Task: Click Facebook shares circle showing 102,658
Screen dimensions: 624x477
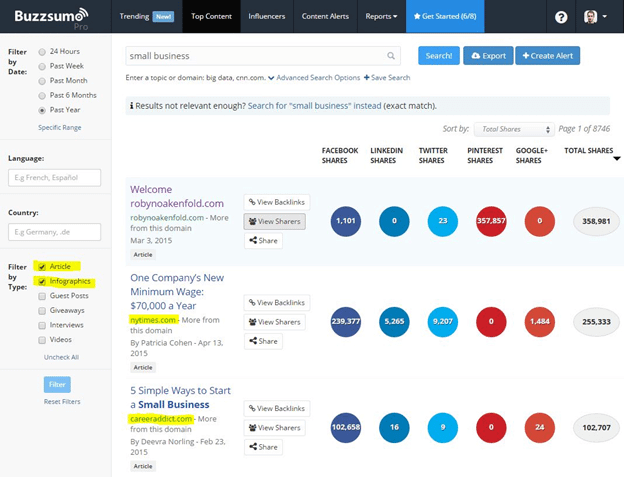Action: click(x=346, y=428)
